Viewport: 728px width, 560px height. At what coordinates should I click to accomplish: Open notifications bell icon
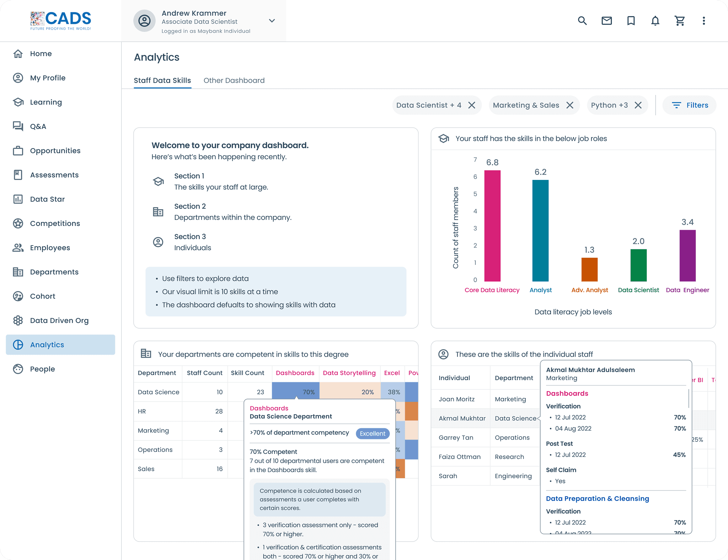pos(655,21)
